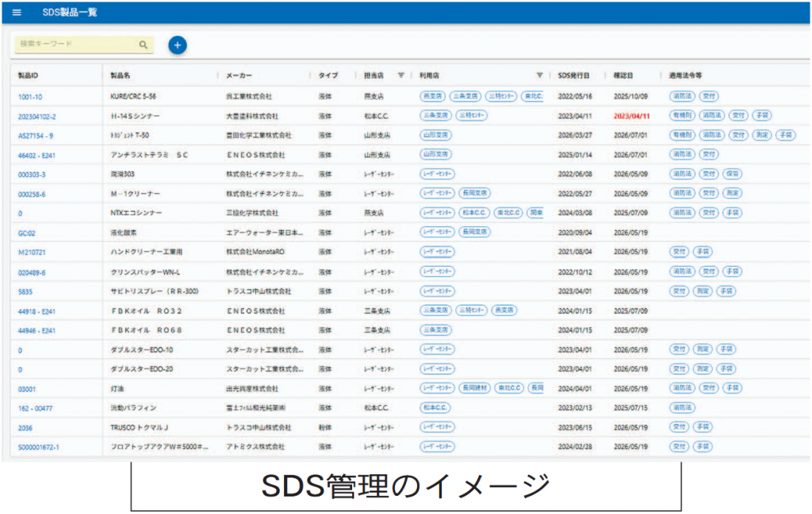
Task: Click the 松本C.C. store chip in 162 - 00477 row
Action: [x=435, y=408]
